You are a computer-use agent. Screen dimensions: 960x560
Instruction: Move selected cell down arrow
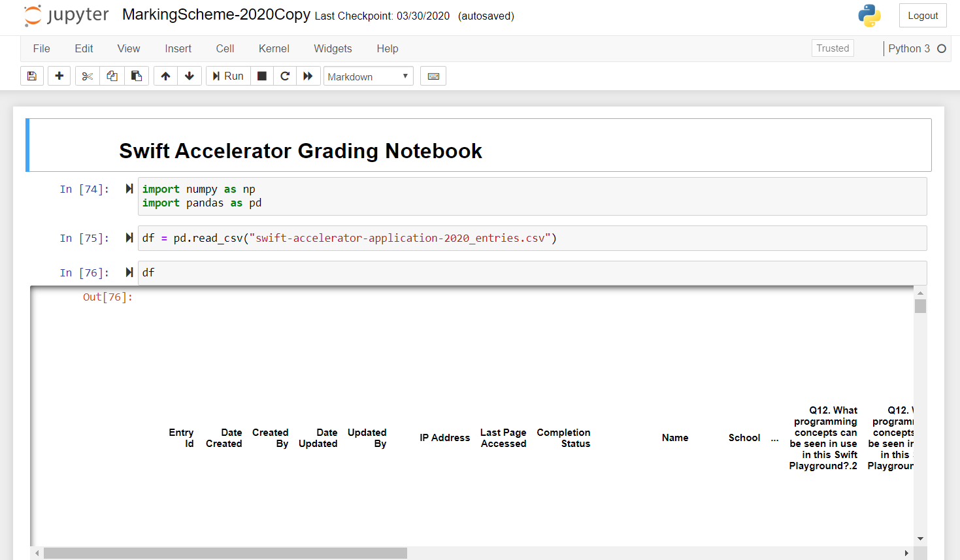point(190,76)
